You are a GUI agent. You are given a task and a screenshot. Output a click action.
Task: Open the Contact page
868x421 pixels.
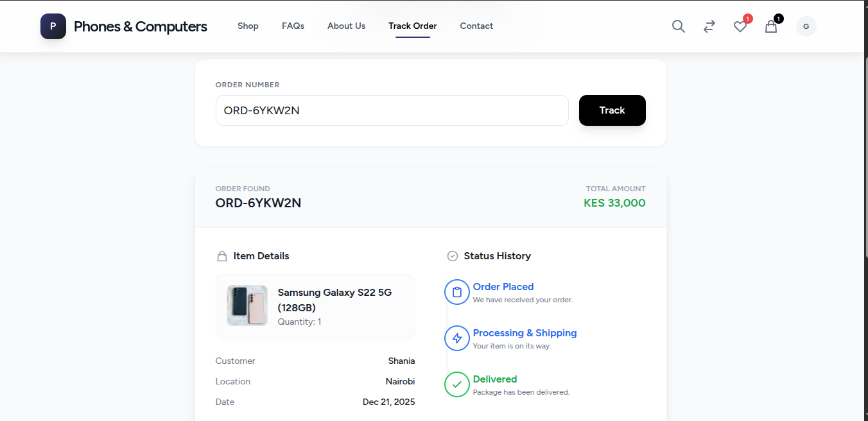click(x=476, y=26)
